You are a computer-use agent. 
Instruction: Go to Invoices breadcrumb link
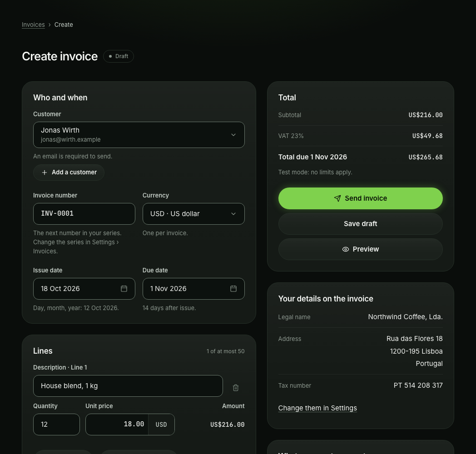[x=33, y=25]
